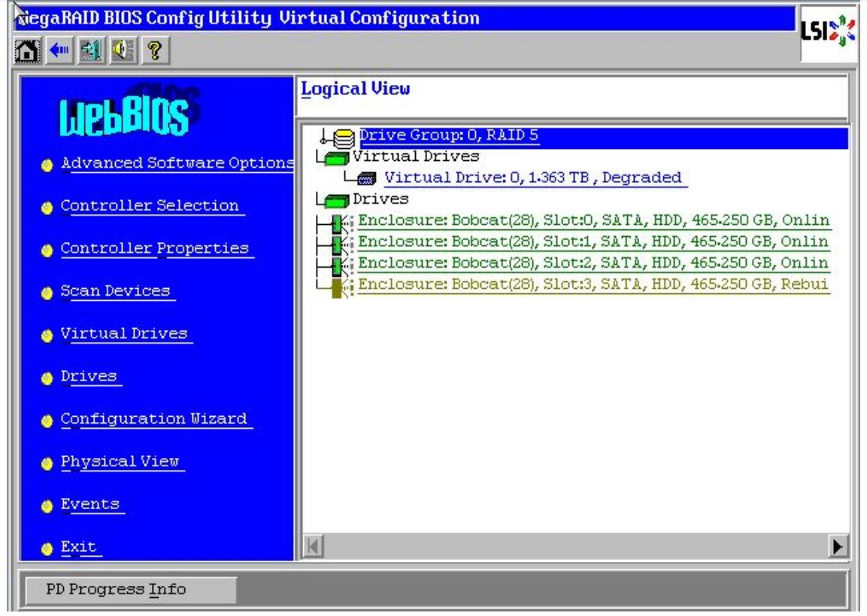Click the Exit link in sidebar
The image size is (867, 616).
click(78, 546)
